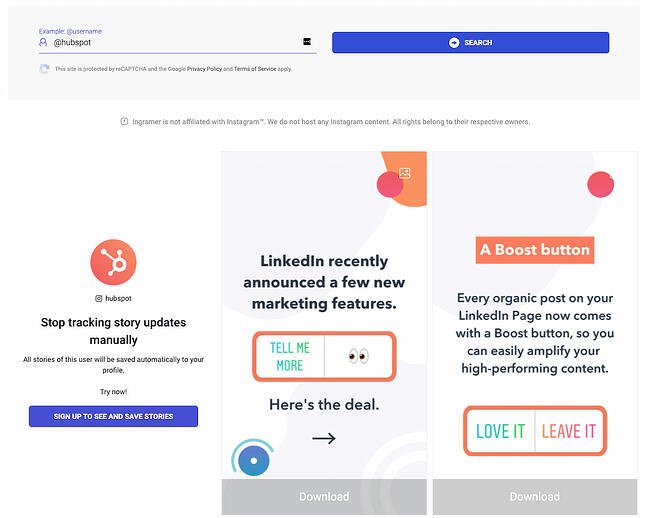Click the orange A Boost button label
Image resolution: width=649 pixels, height=518 pixels.
coord(535,250)
